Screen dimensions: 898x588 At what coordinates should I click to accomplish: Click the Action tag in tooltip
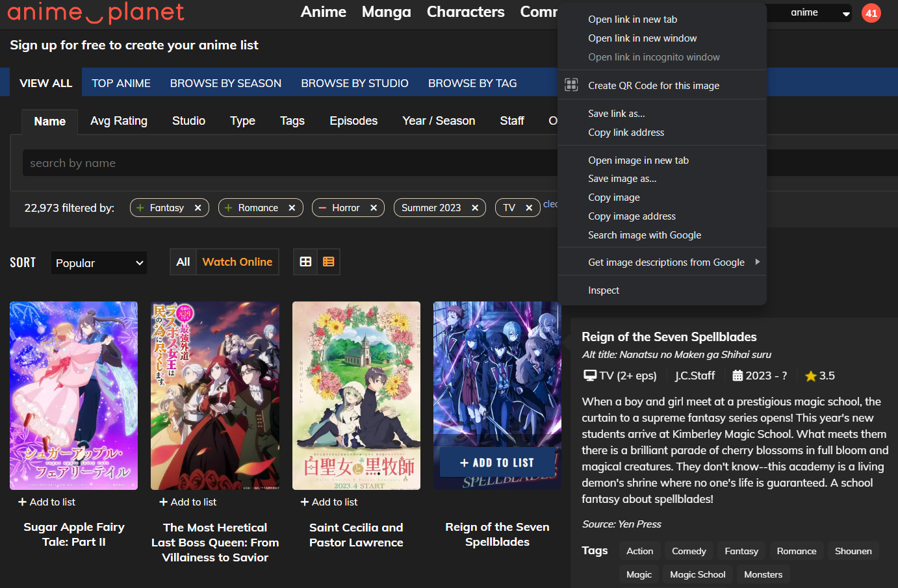[x=639, y=551]
